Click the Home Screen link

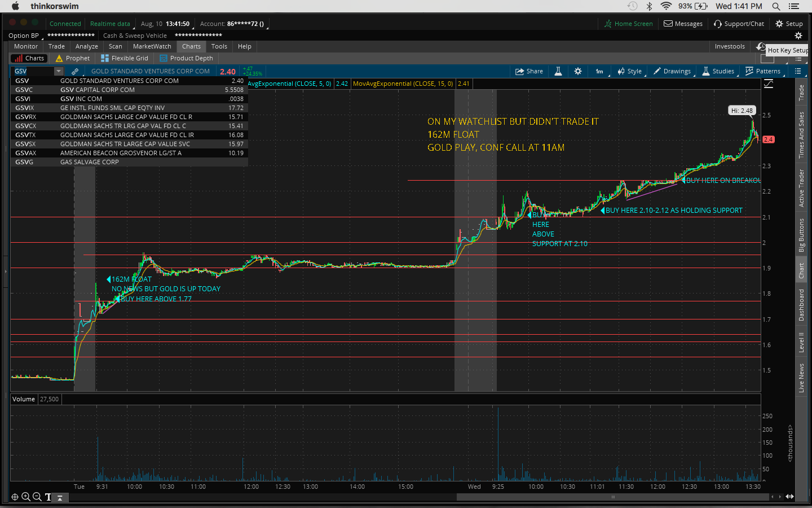(x=628, y=24)
